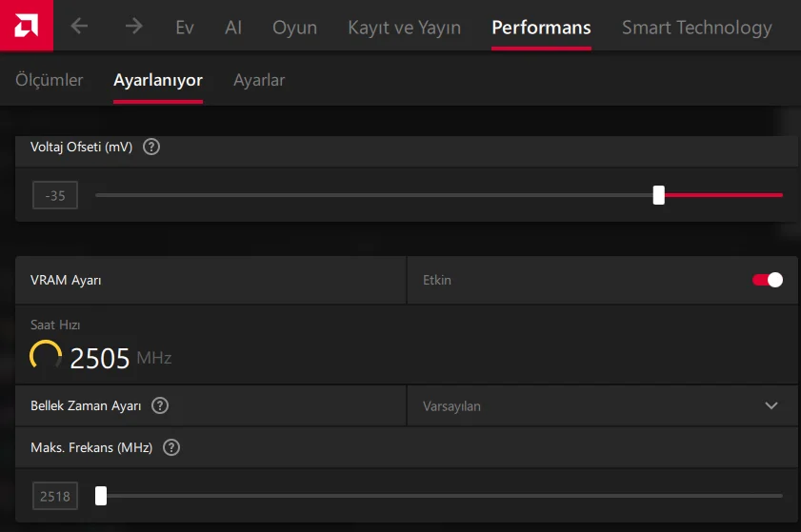Image resolution: width=801 pixels, height=532 pixels.
Task: Open help for Voltaj Ofseti
Action: pyautogui.click(x=150, y=147)
